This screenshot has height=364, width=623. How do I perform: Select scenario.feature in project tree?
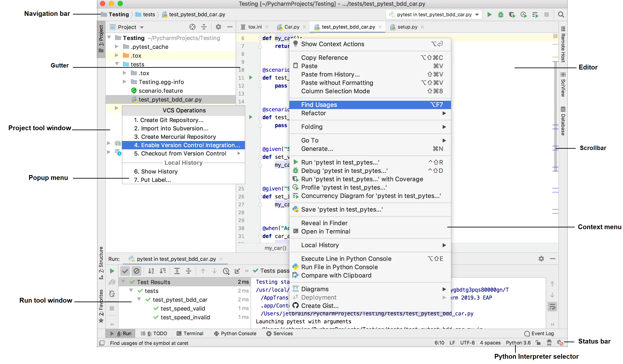[161, 91]
